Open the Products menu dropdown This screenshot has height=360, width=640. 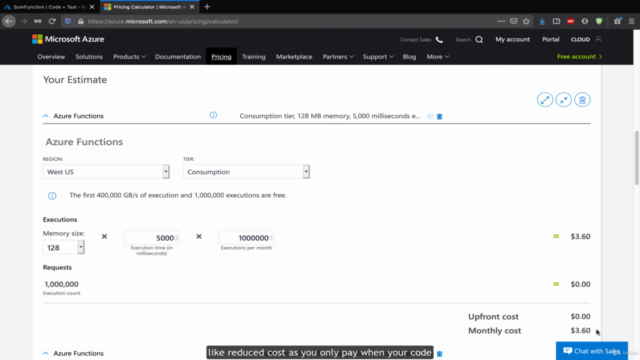(x=129, y=57)
